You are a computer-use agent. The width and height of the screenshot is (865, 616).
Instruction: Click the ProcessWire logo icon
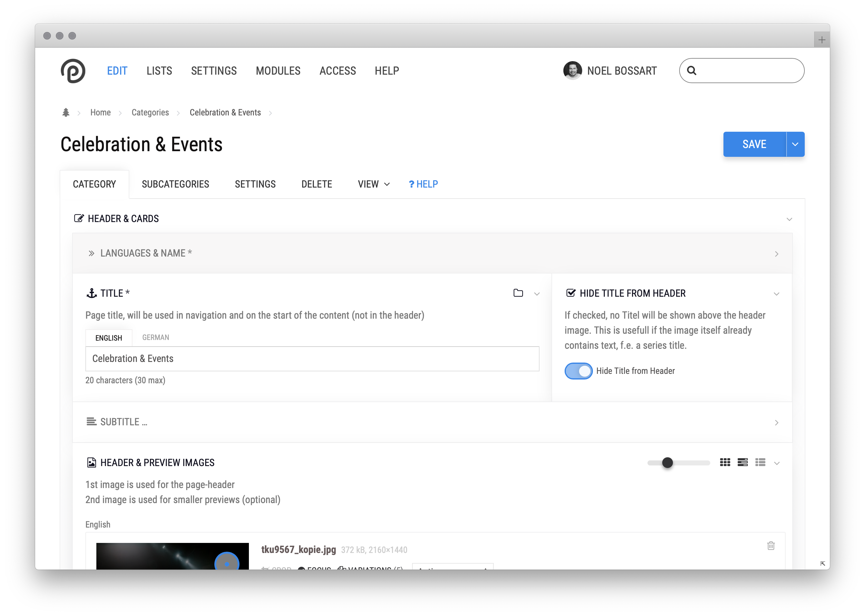click(73, 71)
